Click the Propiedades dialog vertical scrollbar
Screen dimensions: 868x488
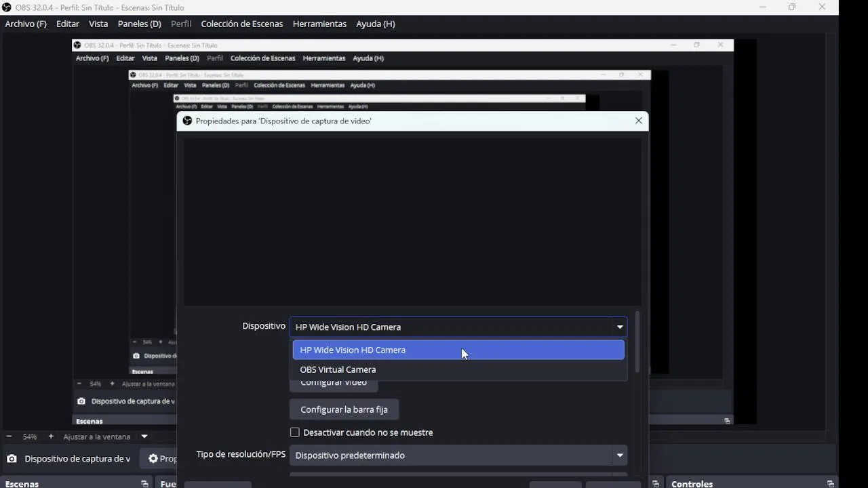pos(637,342)
